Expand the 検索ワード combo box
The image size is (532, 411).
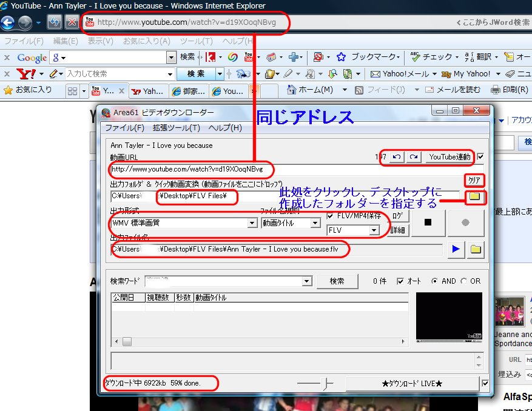[x=307, y=281]
